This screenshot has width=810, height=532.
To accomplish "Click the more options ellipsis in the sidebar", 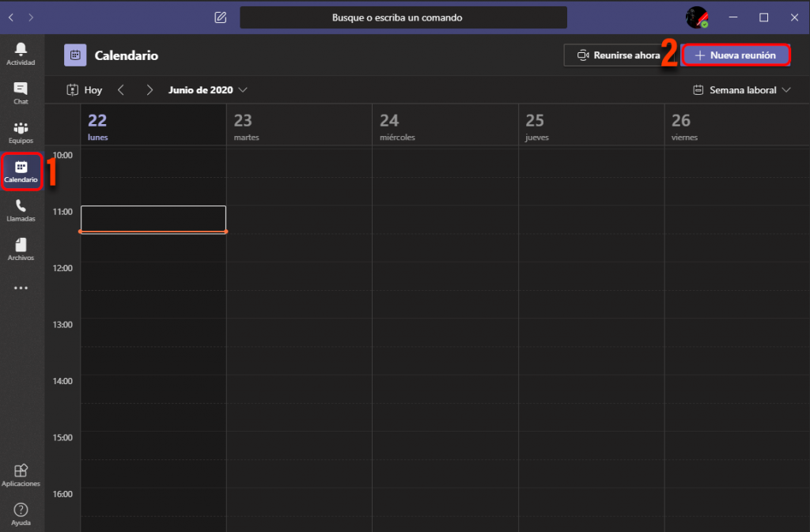I will [x=20, y=288].
